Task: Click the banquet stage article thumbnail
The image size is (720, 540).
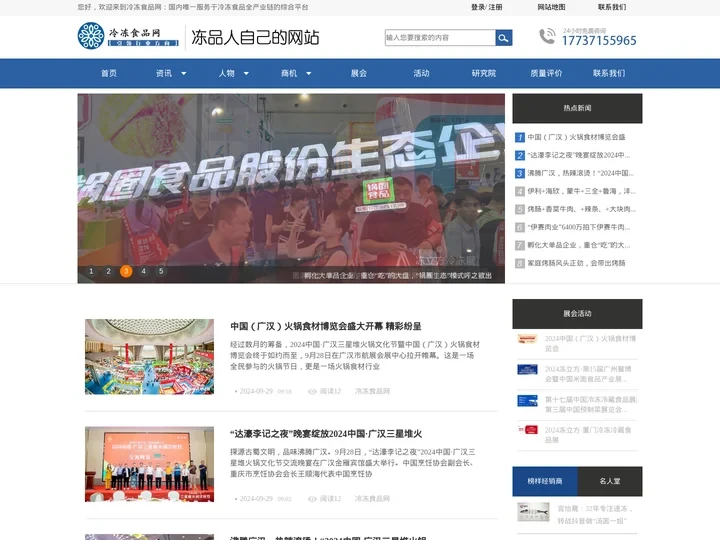Action: [x=149, y=464]
